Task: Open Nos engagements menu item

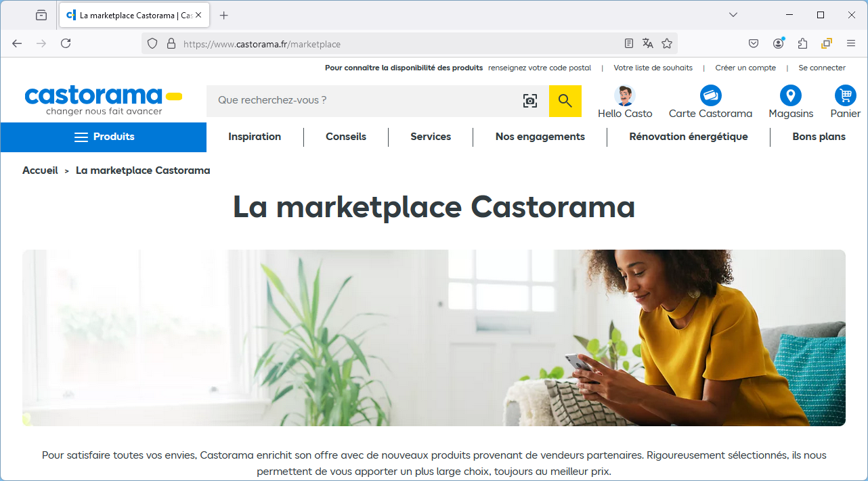Action: 540,137
